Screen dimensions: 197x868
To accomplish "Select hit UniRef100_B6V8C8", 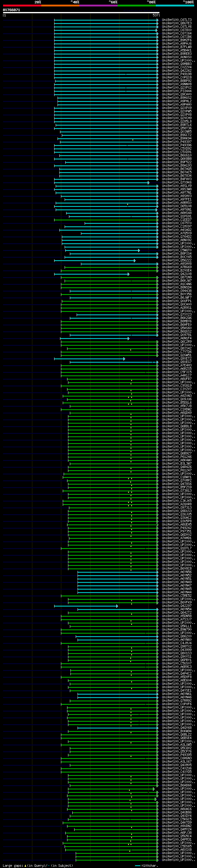I will click(x=177, y=569).
